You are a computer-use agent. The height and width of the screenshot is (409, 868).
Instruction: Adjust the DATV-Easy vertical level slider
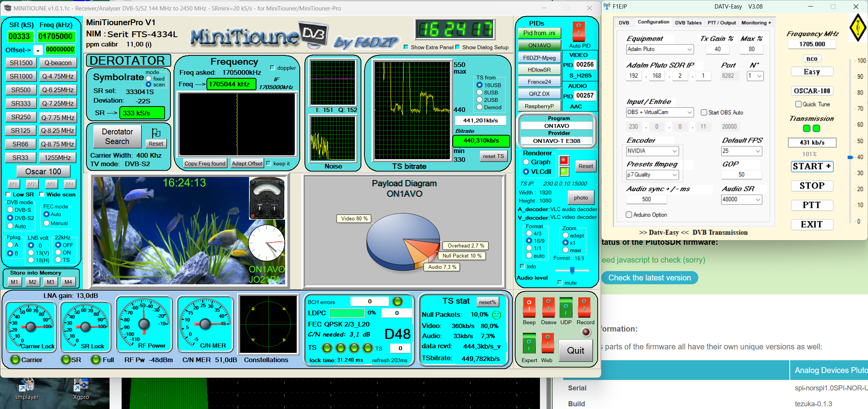pos(850,157)
